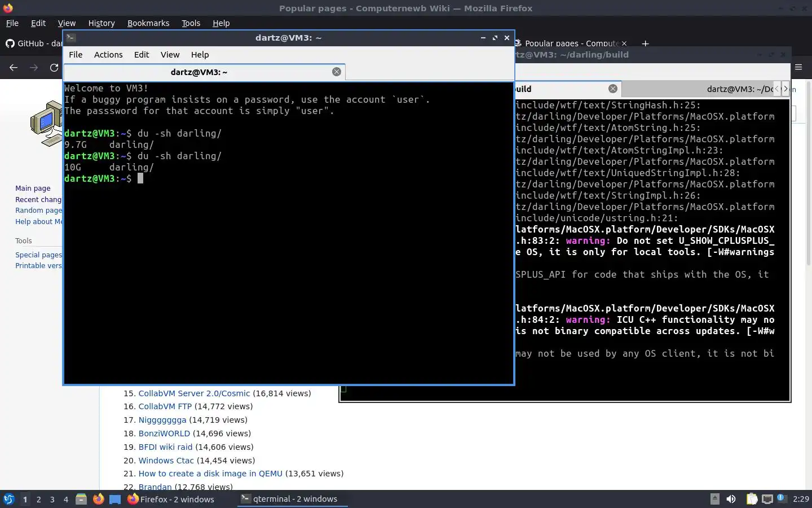Switch to virtual desktop 3

click(52, 500)
